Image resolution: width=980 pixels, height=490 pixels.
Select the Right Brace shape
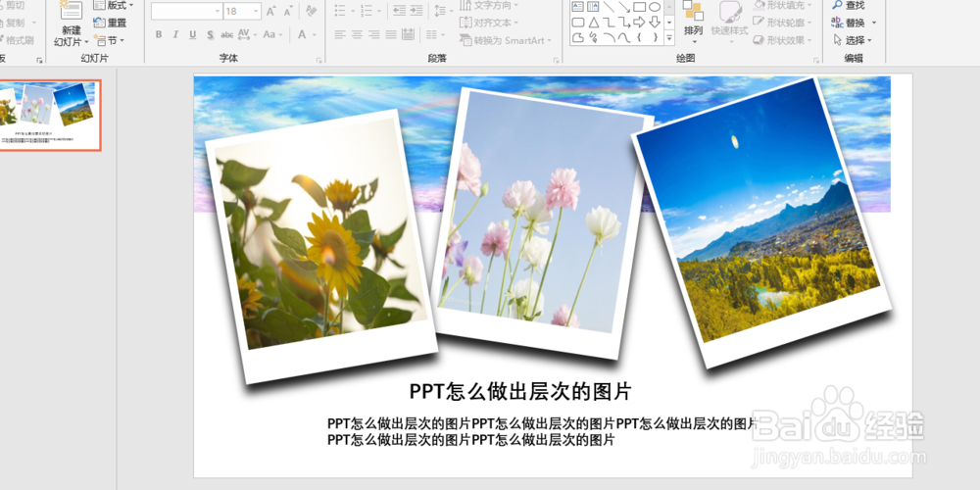pyautogui.click(x=655, y=37)
